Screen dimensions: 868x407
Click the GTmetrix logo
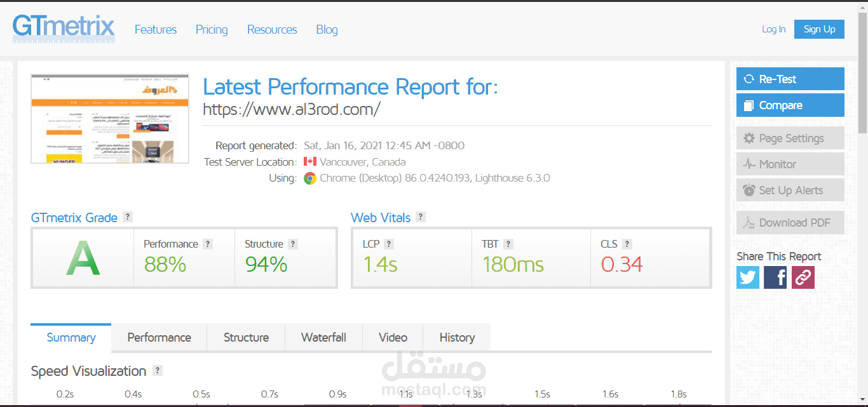[x=64, y=28]
